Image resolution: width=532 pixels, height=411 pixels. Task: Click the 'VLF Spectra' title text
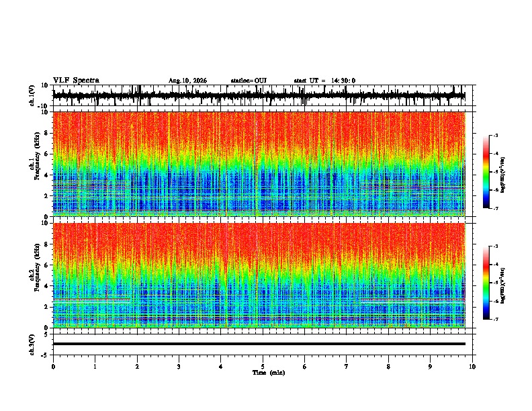point(76,81)
